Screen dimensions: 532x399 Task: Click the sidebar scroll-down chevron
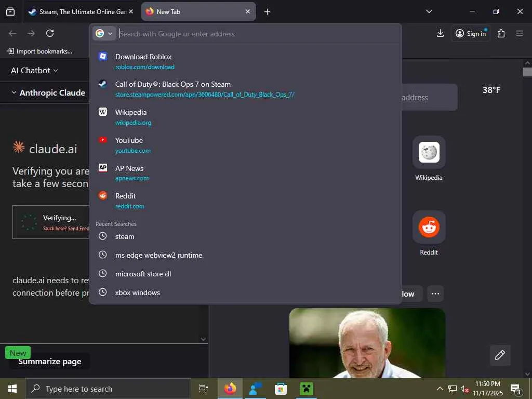click(x=203, y=339)
